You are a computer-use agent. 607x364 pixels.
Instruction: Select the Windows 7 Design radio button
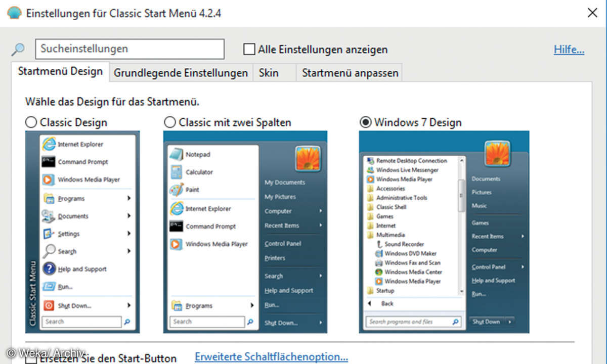[x=365, y=122]
